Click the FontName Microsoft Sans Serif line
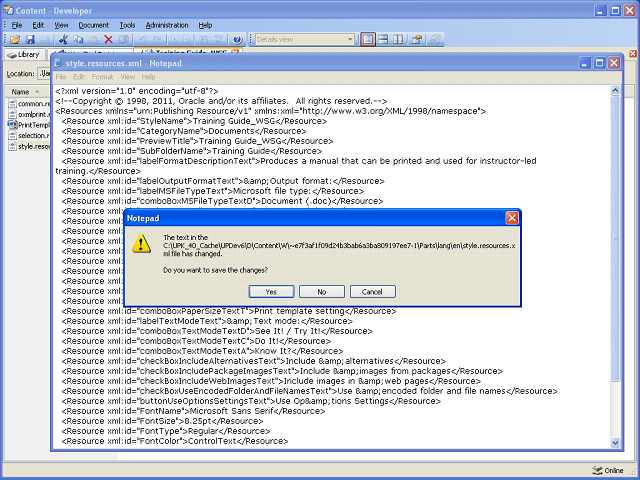640x480 pixels. point(193,411)
